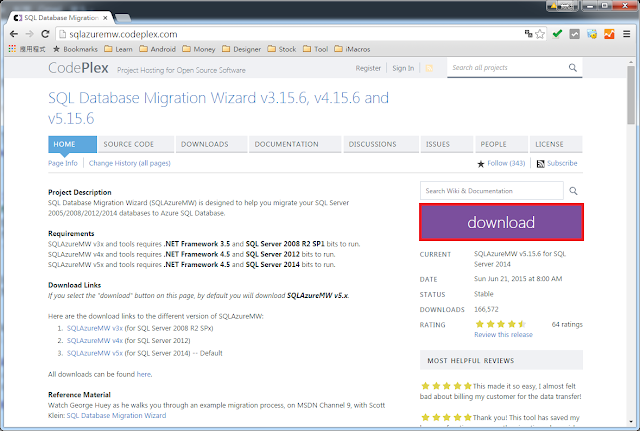Open the SQLAzureMW v4x download link
This screenshot has width=640, height=431.
[x=95, y=340]
